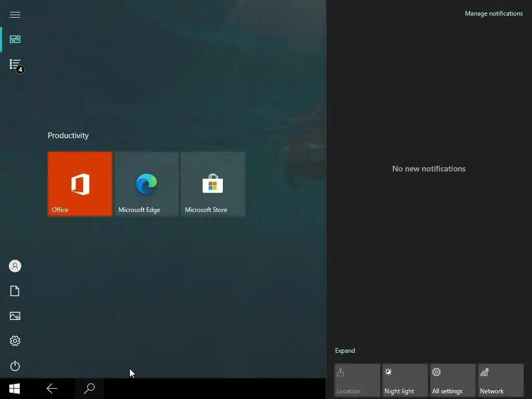Open the hamburger Expand menu

point(15,15)
